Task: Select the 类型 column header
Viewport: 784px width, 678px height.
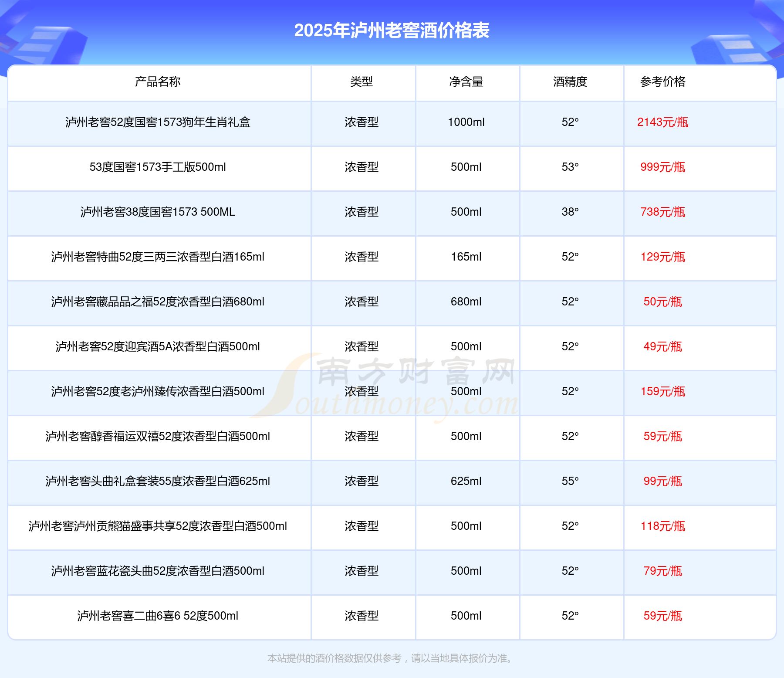Action: point(362,81)
